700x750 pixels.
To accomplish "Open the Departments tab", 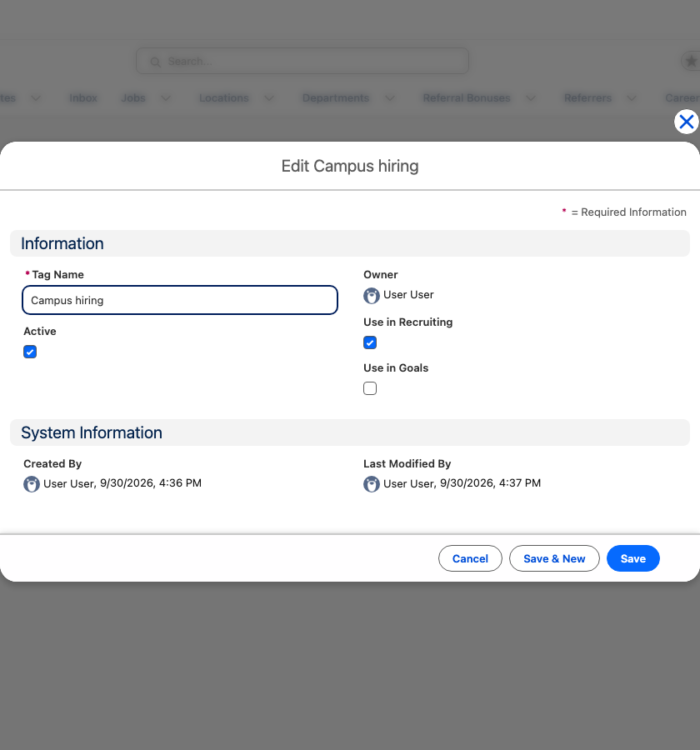I will (336, 98).
